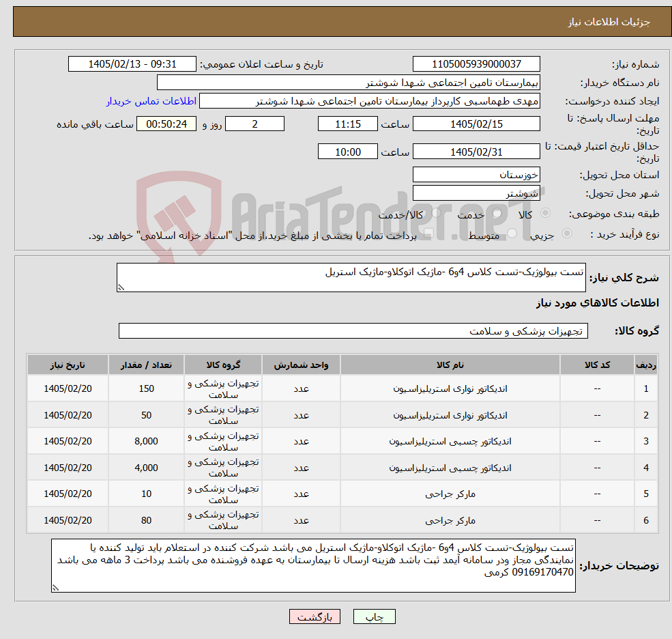
Task: Click the request creator name field
Action: 369,101
